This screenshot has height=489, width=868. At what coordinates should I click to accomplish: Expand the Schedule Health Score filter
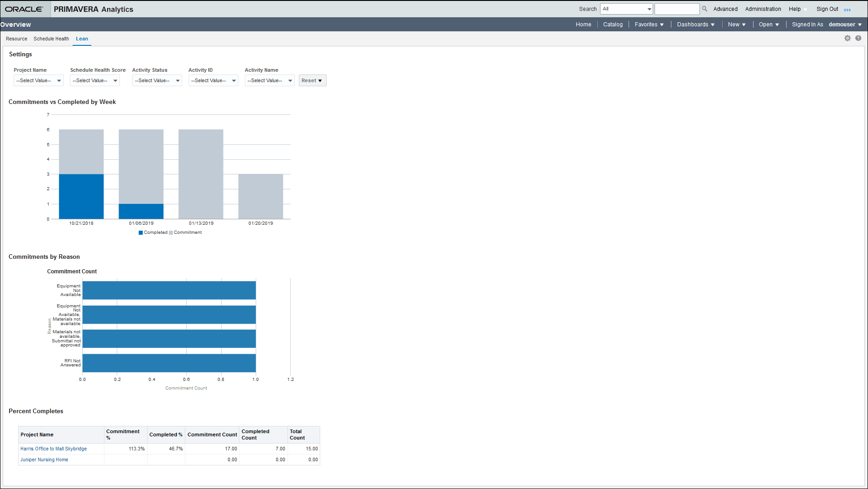coord(115,80)
